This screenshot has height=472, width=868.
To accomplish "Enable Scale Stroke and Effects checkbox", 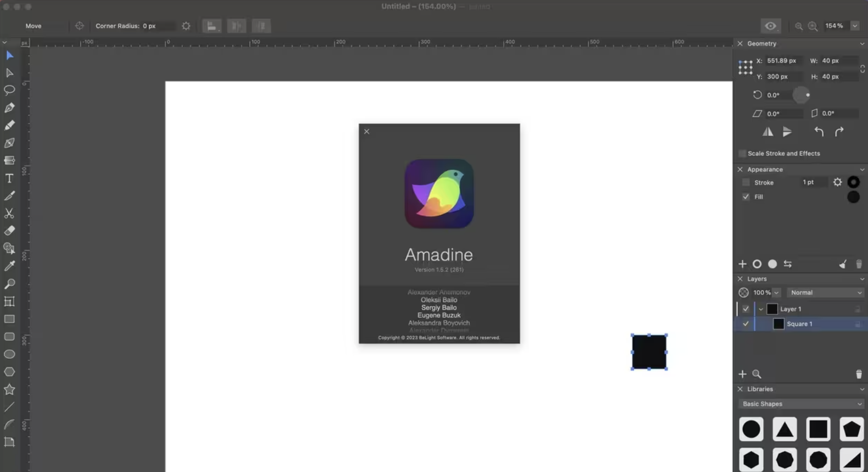I will click(x=742, y=153).
